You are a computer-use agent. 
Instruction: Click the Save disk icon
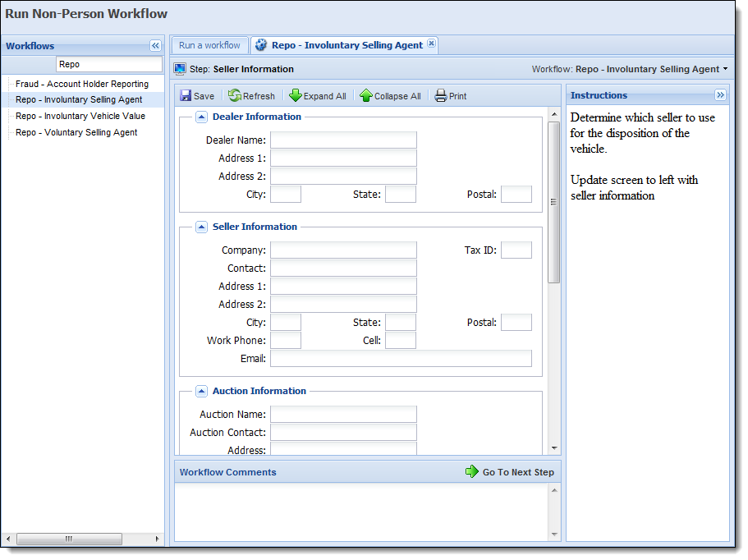point(186,96)
